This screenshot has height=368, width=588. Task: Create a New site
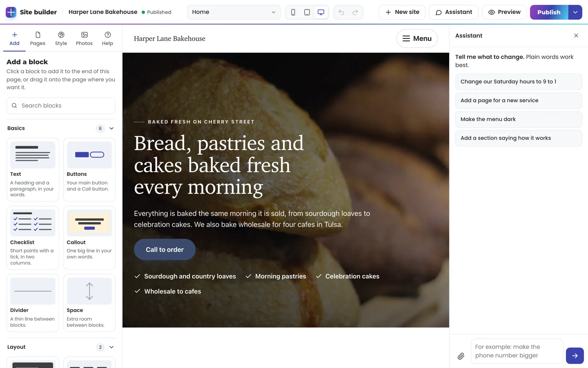coord(402,12)
